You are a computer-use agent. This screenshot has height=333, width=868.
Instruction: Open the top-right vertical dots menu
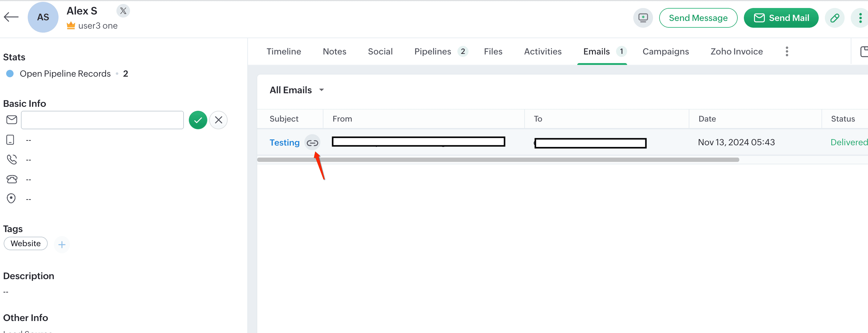point(860,18)
